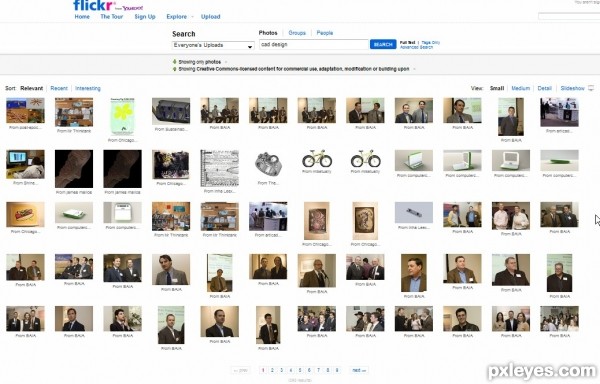Open the first green bicycle thumbnail
The height and width of the screenshot is (384, 600).
coord(317,159)
